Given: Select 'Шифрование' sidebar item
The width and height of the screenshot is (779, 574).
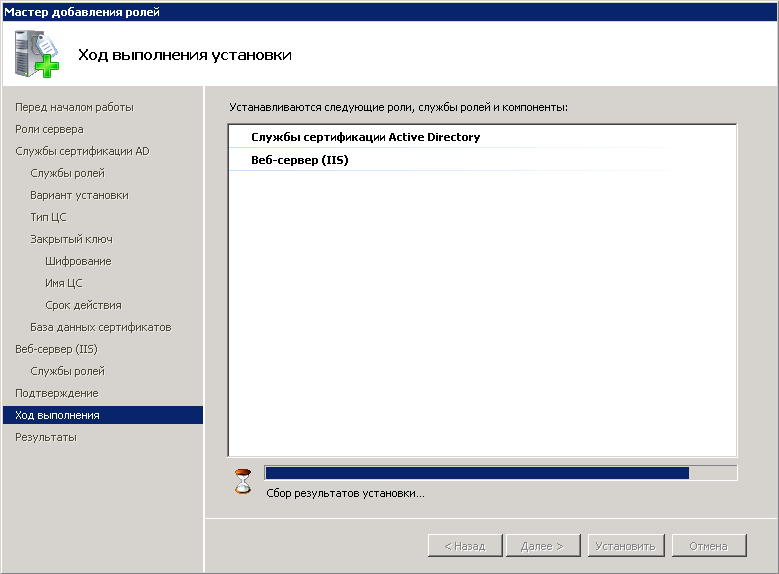Looking at the screenshot, I should tap(78, 261).
